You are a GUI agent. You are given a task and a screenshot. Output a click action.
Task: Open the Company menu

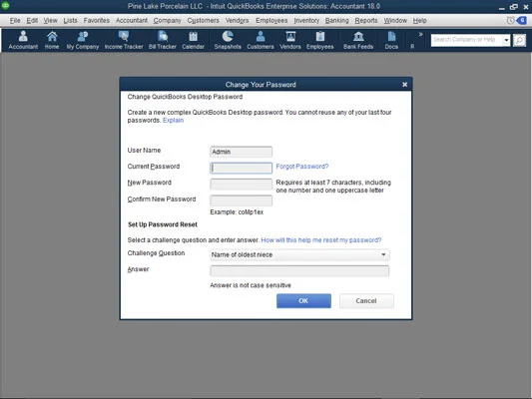click(x=167, y=21)
